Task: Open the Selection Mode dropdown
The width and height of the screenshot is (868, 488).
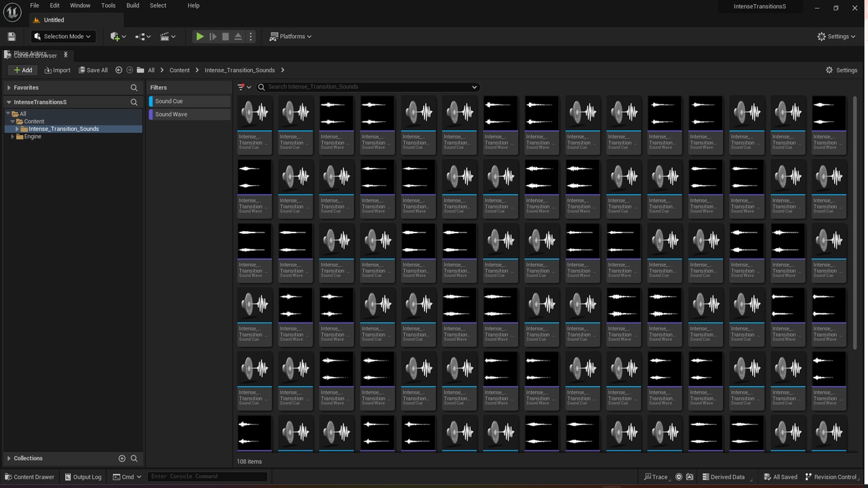Action: (x=62, y=37)
